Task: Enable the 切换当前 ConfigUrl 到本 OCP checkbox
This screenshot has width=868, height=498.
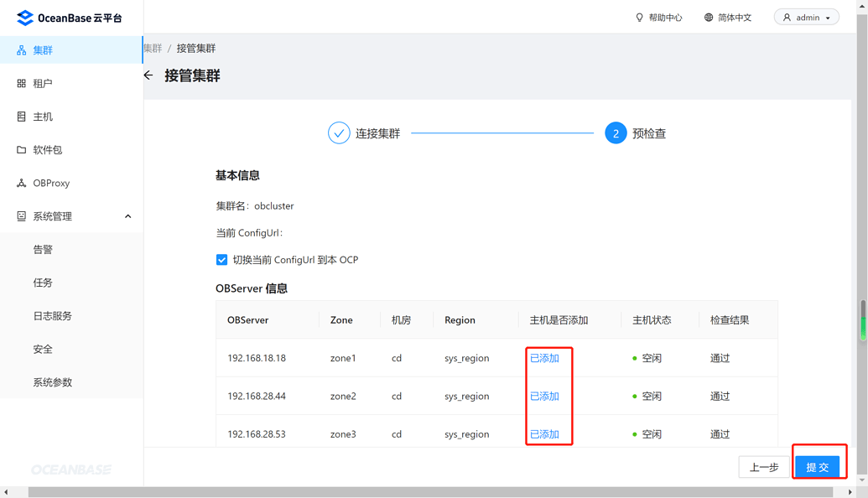Action: (x=221, y=260)
